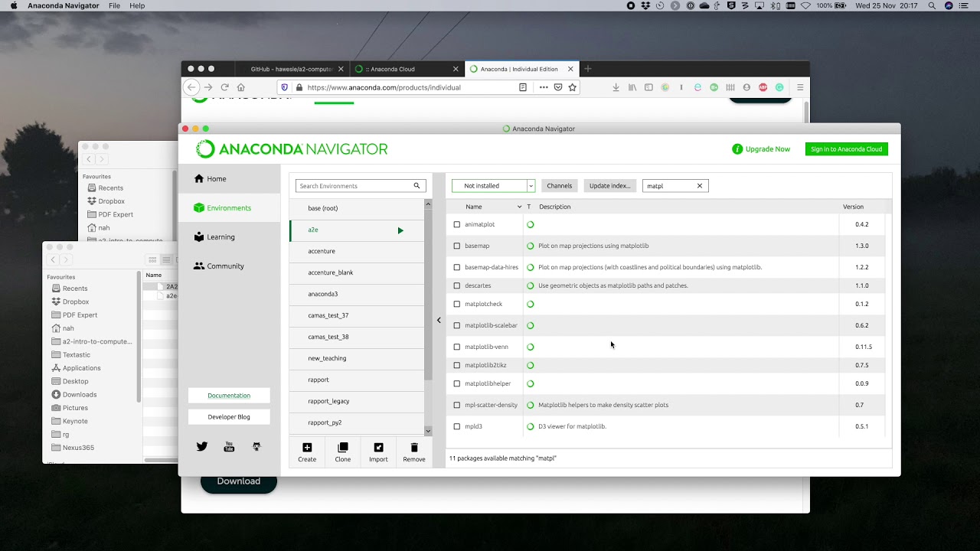
Task: Select the base (root) environment
Action: 357,208
